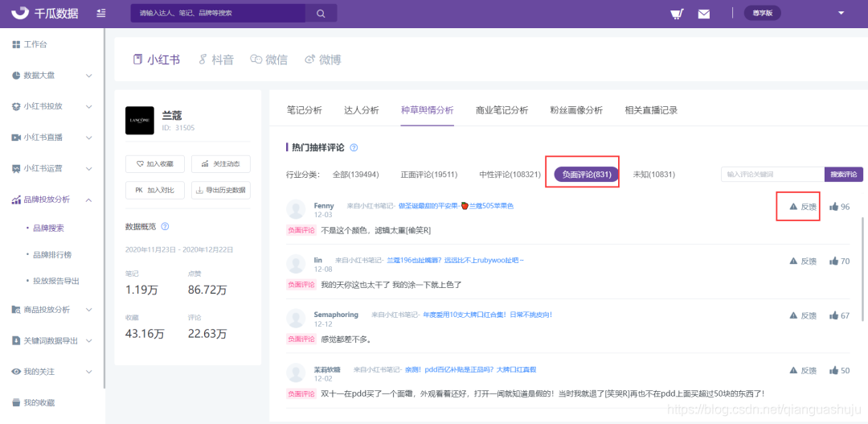Click lin's avatar
The image size is (868, 424).
coord(296,264)
